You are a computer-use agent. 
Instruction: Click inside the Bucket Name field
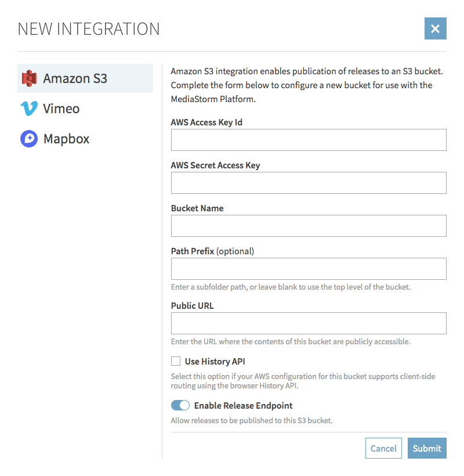(309, 226)
